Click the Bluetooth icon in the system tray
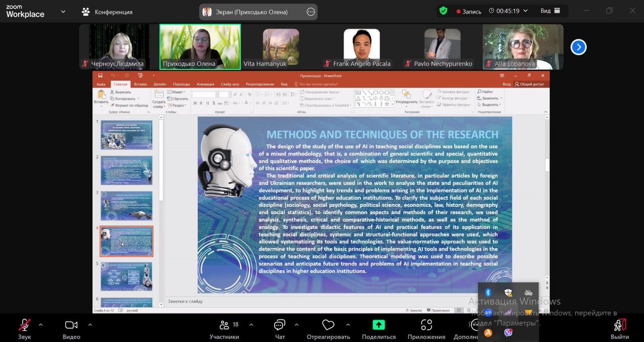Image resolution: width=644 pixels, height=342 pixels. pos(488,293)
